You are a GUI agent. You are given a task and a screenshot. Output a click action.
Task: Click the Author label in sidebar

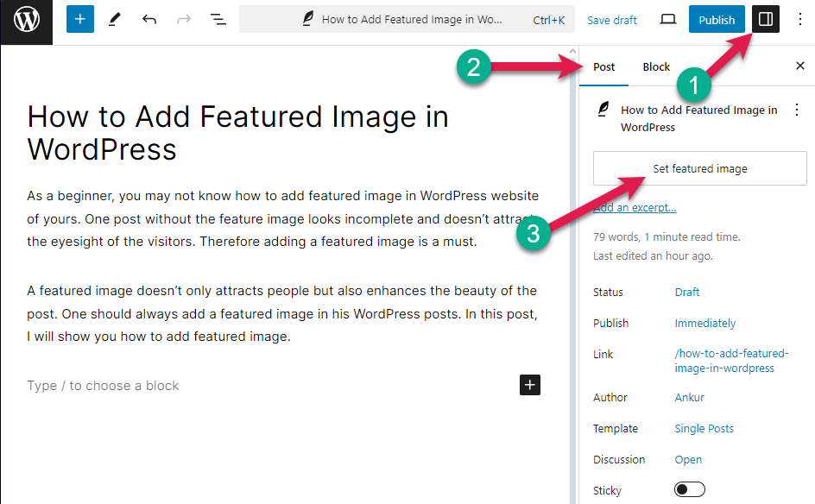[x=610, y=398]
